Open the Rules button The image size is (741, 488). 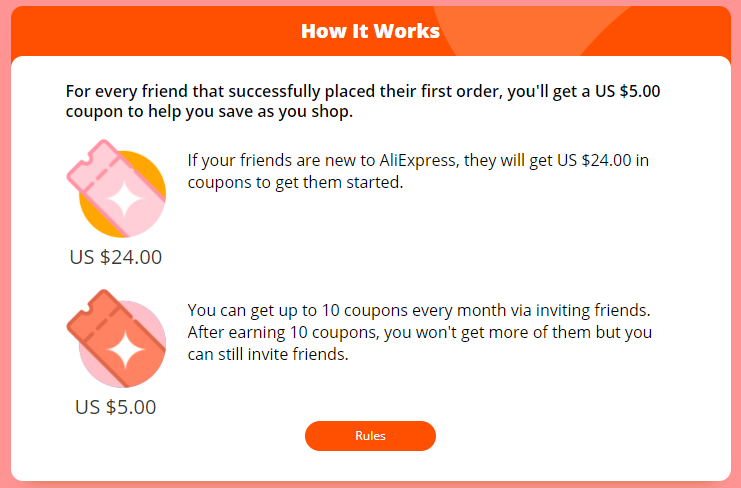click(x=370, y=436)
